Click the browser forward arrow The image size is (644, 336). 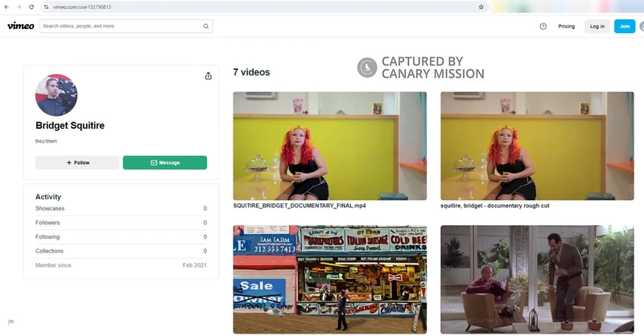coord(19,6)
